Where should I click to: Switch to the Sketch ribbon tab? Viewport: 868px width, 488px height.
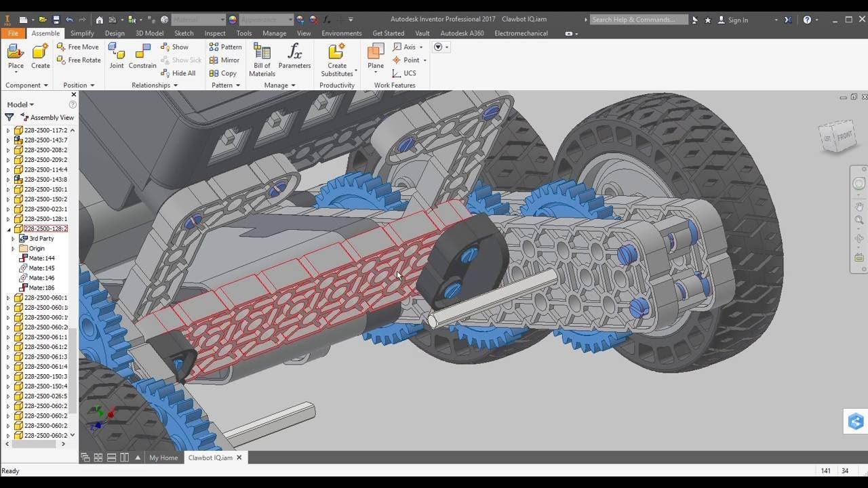click(184, 33)
